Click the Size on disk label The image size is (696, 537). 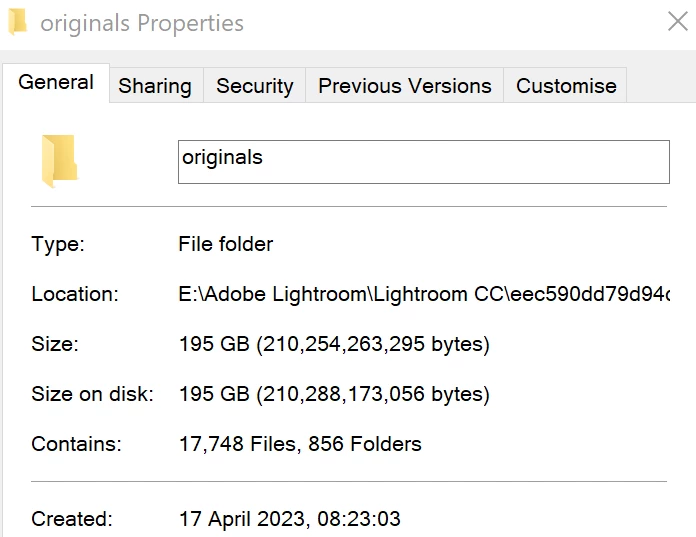pos(92,394)
